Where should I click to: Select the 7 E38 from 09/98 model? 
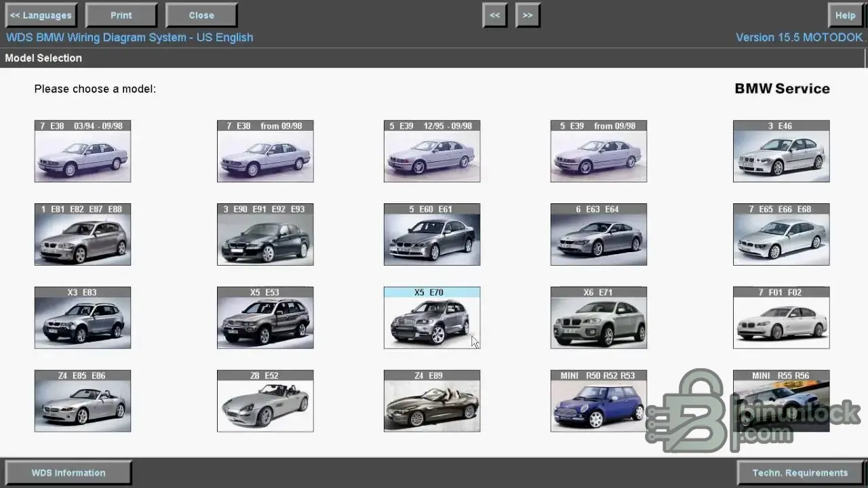pyautogui.click(x=265, y=151)
